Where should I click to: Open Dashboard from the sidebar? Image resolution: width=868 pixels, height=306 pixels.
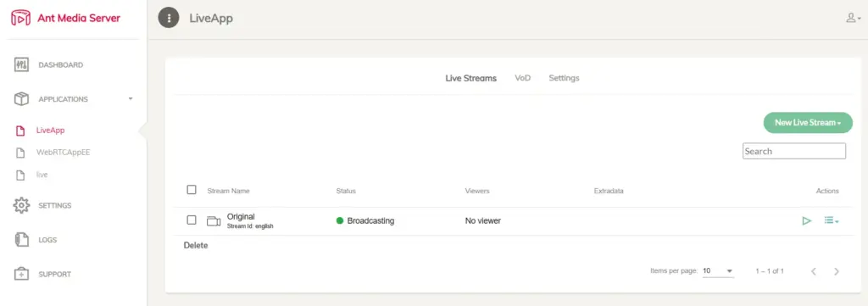(x=60, y=64)
